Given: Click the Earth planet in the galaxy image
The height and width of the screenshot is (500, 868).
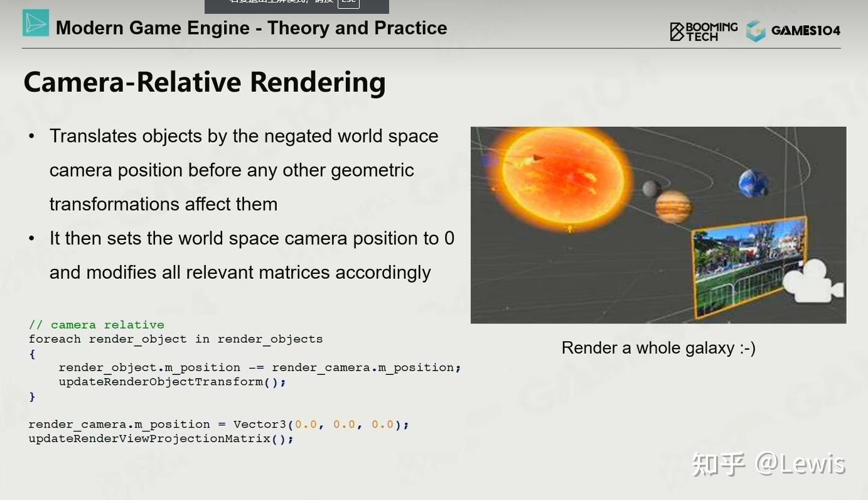Looking at the screenshot, I should [753, 183].
